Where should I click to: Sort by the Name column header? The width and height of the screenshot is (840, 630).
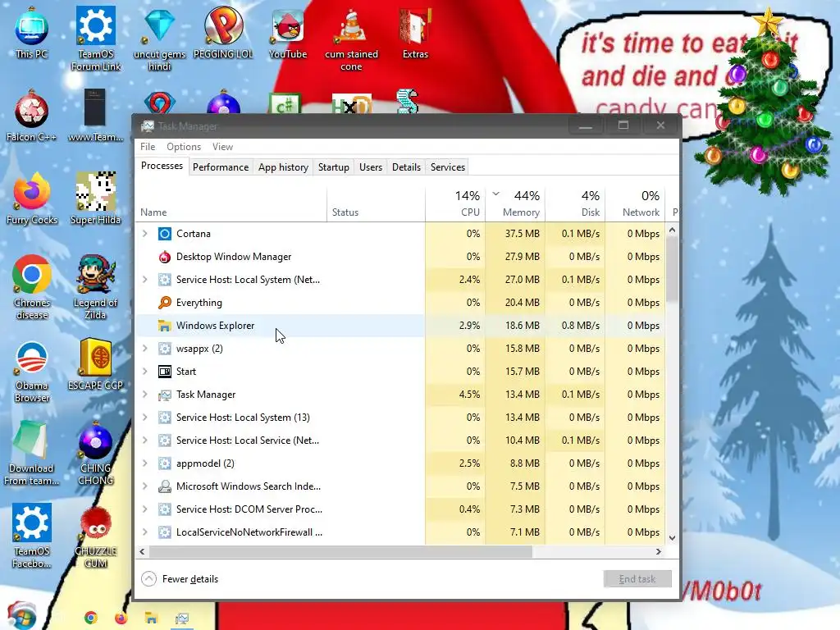pos(231,203)
